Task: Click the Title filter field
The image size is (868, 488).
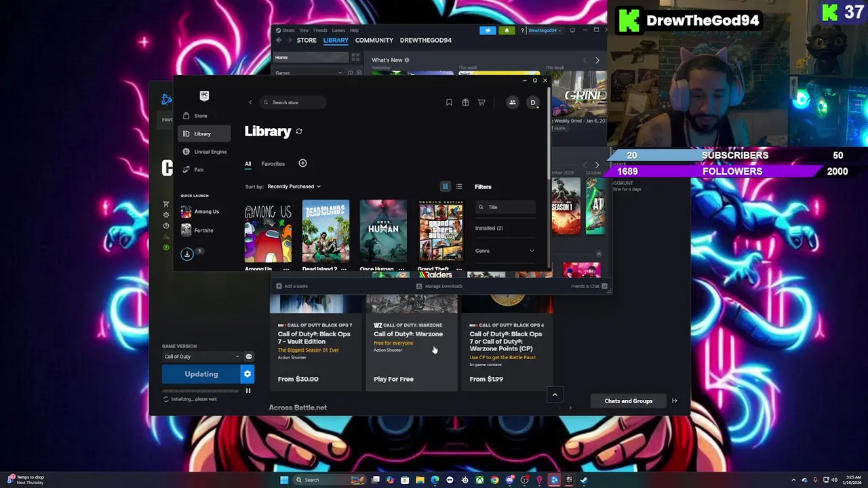Action: pyautogui.click(x=505, y=207)
